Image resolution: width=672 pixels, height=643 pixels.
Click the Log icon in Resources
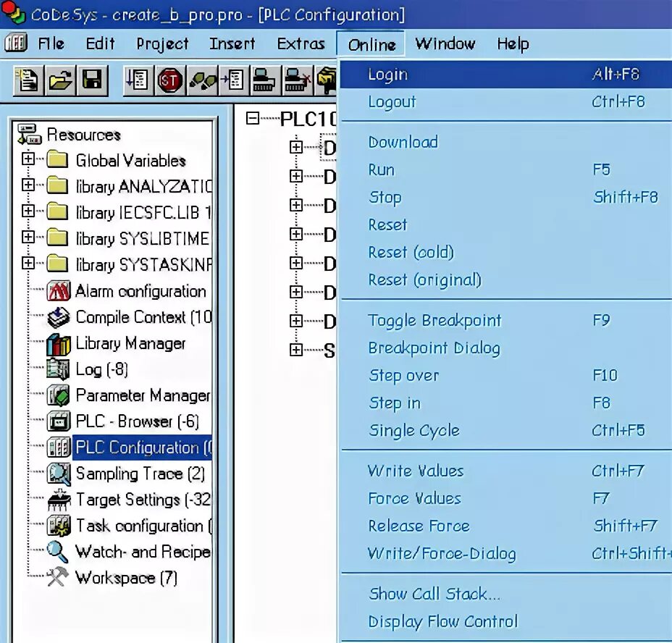58,369
